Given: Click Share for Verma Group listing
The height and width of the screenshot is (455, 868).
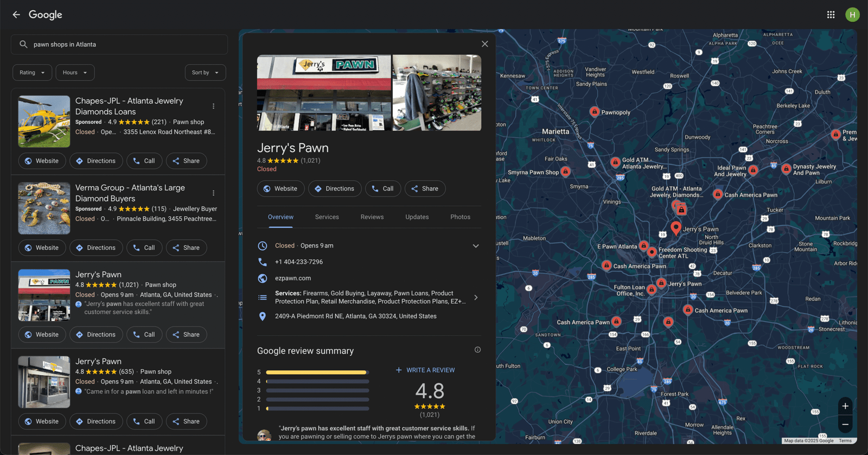Looking at the screenshot, I should (x=186, y=248).
